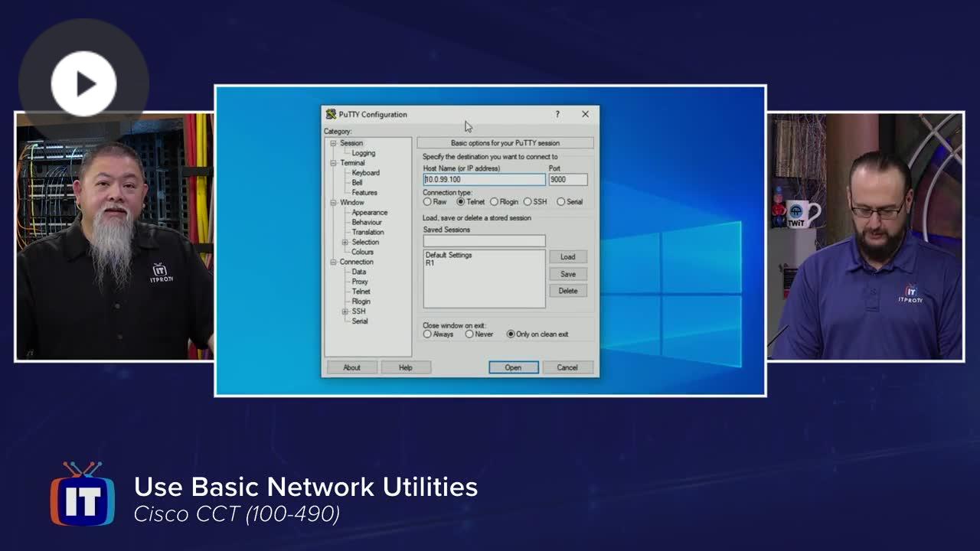Select the Telnet connection type
The height and width of the screenshot is (551, 980).
point(461,202)
